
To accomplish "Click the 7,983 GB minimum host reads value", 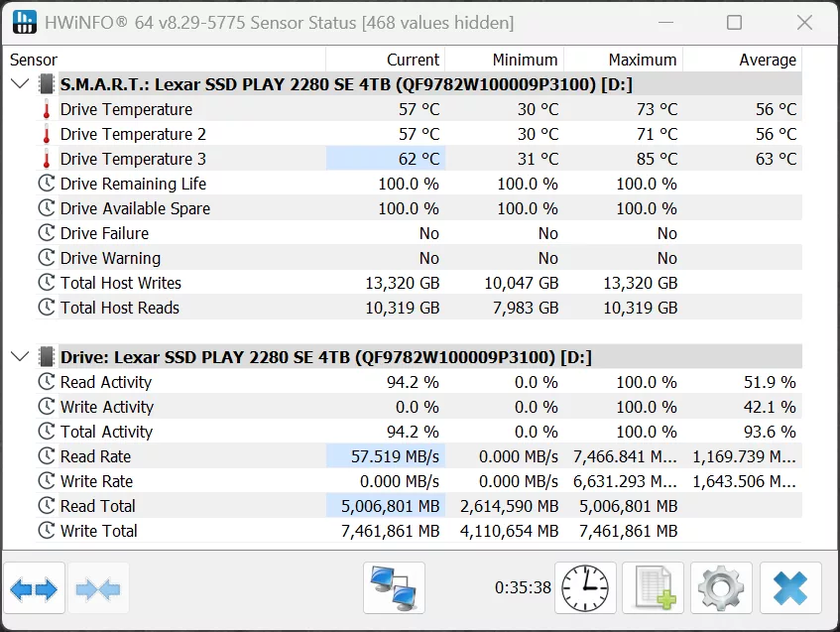I will [526, 308].
